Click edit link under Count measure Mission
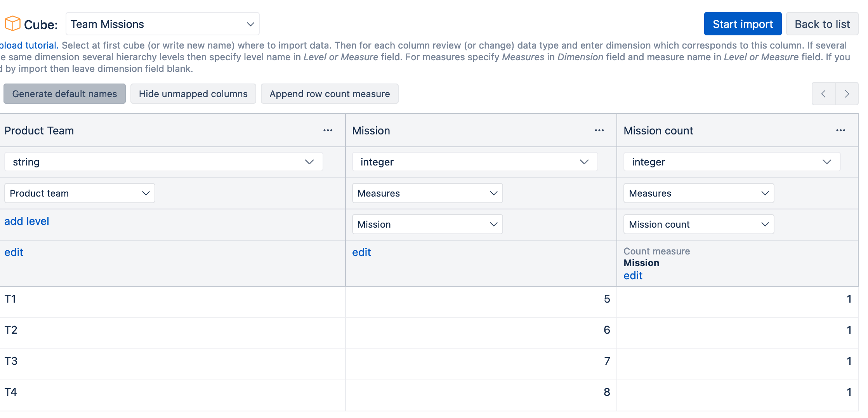 click(633, 275)
